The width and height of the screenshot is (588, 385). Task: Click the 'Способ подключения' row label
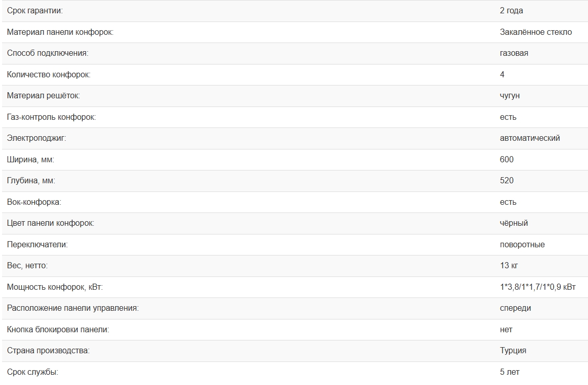pyautogui.click(x=48, y=53)
